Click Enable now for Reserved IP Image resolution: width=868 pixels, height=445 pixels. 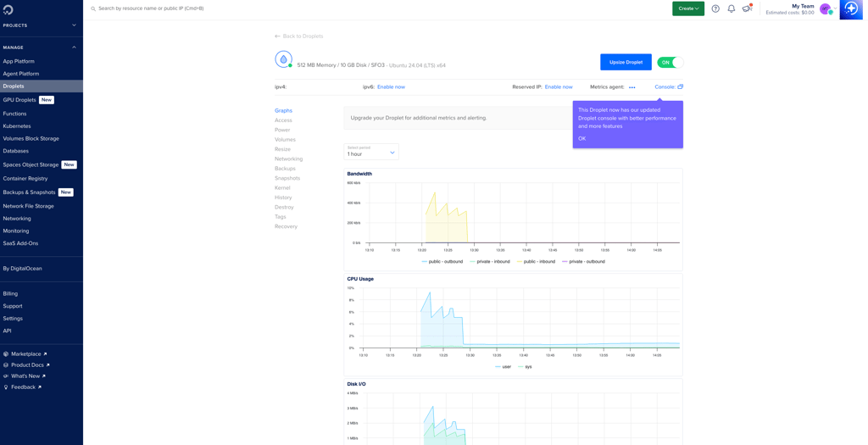click(x=559, y=87)
